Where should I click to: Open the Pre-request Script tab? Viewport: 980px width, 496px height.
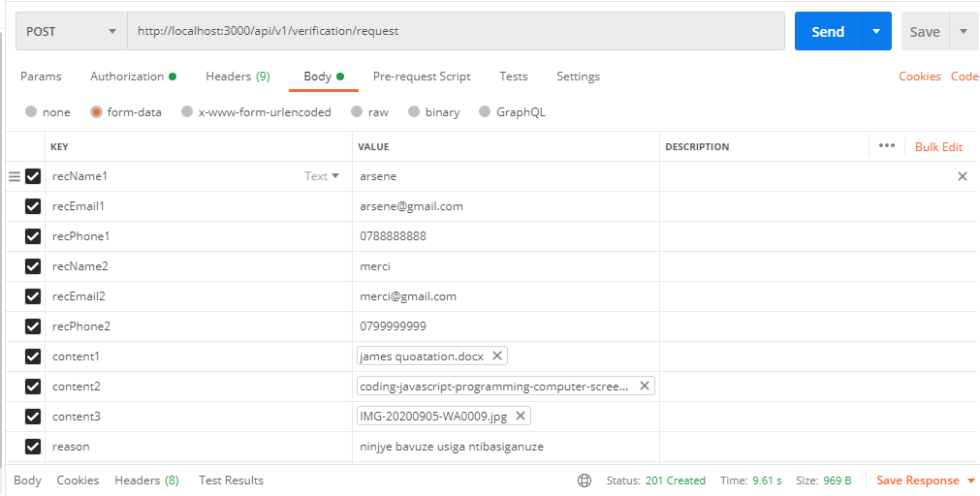422,77
